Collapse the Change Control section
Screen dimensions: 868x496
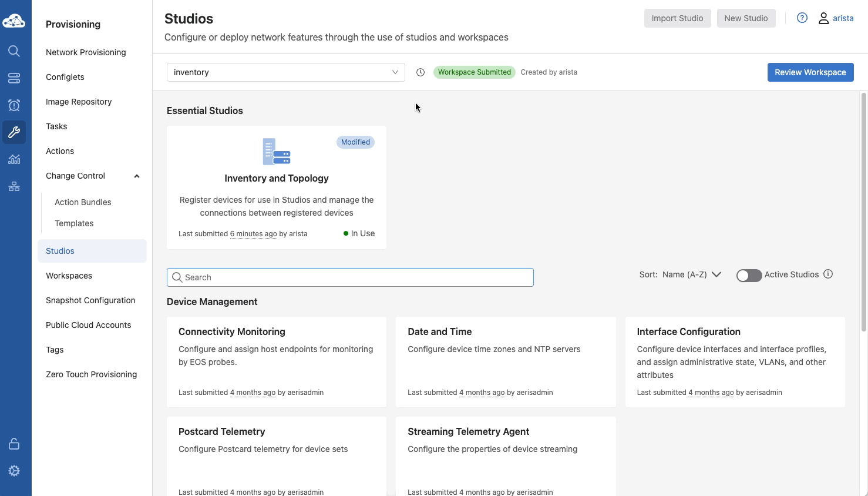point(137,176)
